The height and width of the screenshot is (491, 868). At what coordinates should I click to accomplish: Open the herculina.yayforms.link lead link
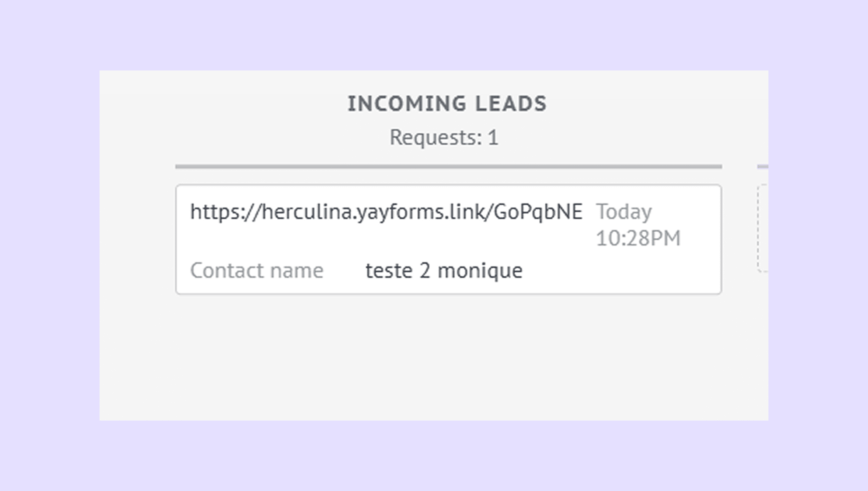pos(386,212)
